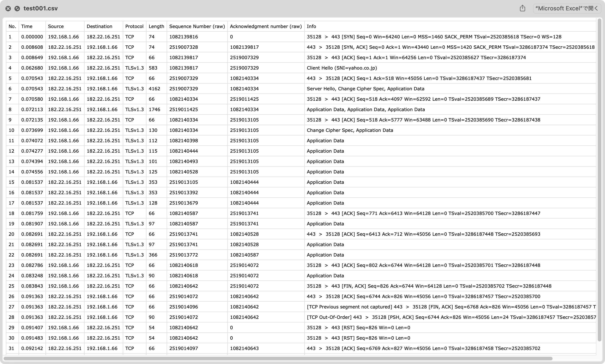Viewport: 605px width, 364px height.
Task: Click the circled slash markup icon beside the filename
Action: pyautogui.click(x=17, y=8)
